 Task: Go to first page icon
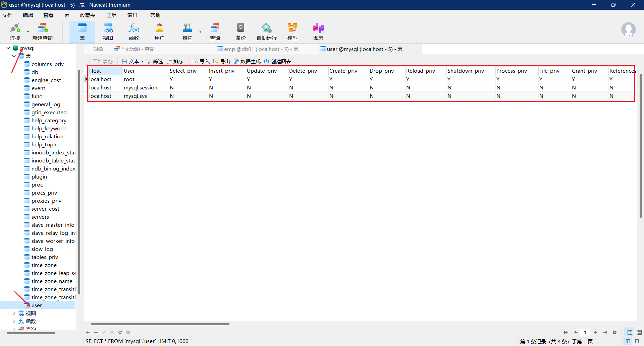566,332
